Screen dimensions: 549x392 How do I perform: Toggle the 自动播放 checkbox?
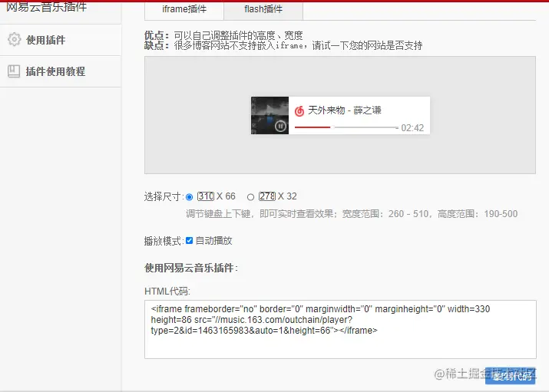tap(190, 241)
